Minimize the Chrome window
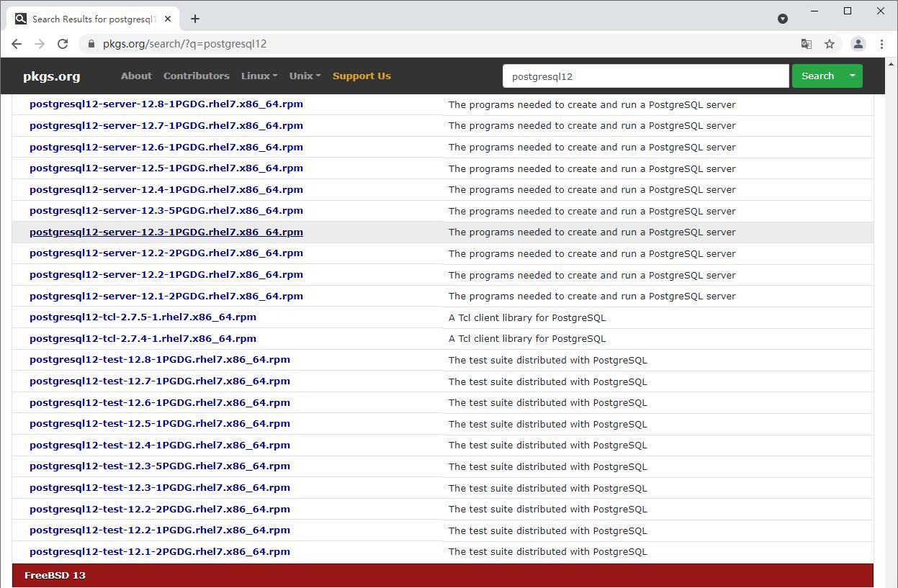 coord(814,11)
